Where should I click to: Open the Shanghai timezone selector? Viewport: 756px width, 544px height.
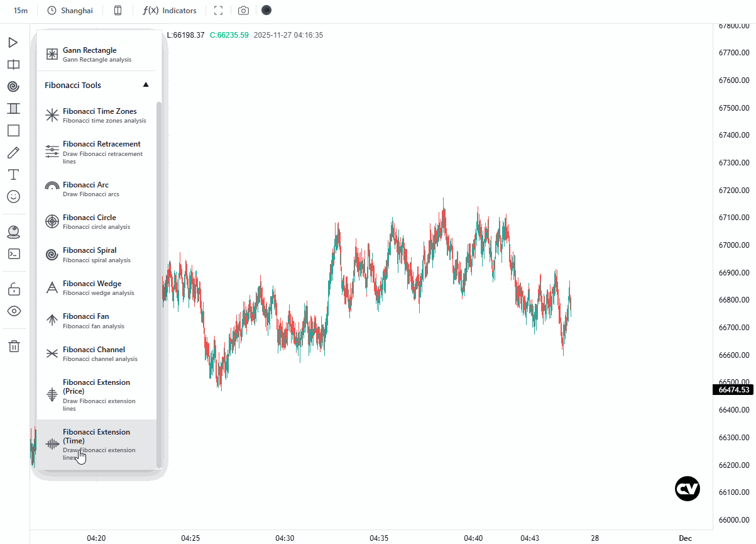(x=70, y=11)
